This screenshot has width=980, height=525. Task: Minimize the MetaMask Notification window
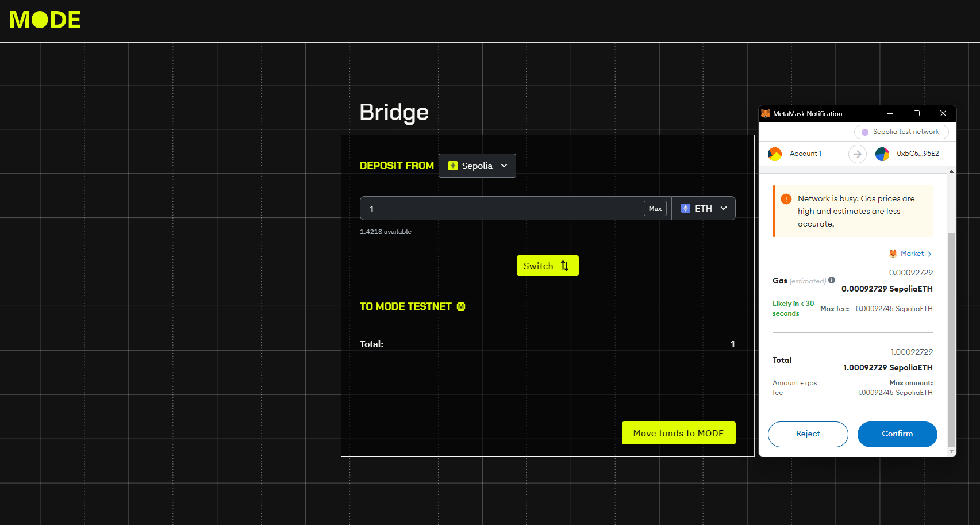coord(890,114)
